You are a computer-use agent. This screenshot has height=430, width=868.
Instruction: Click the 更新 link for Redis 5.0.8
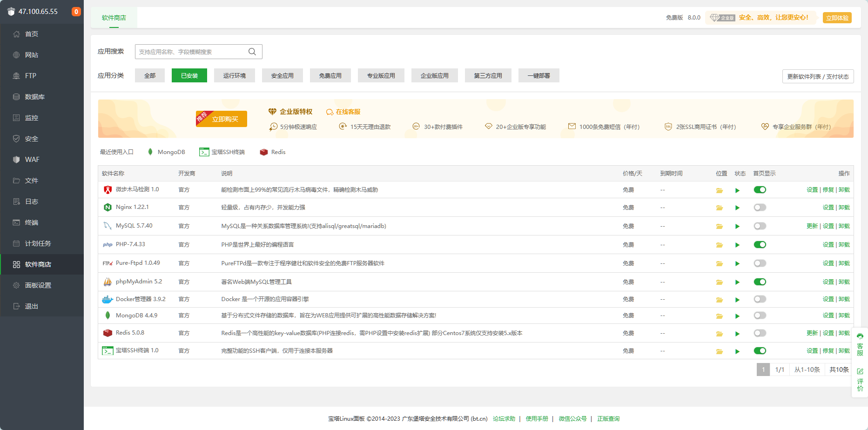(812, 333)
